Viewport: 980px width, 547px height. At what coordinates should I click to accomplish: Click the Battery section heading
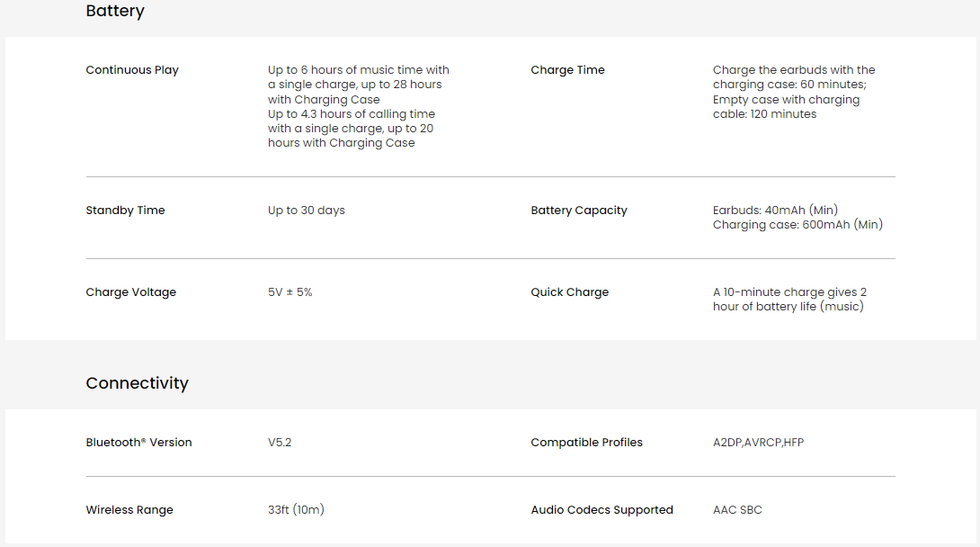click(115, 12)
